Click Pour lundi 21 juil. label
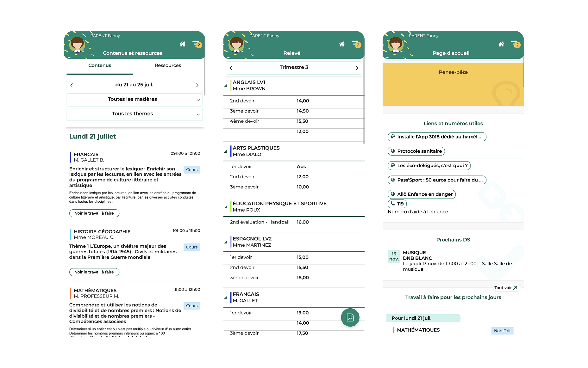 point(423,318)
